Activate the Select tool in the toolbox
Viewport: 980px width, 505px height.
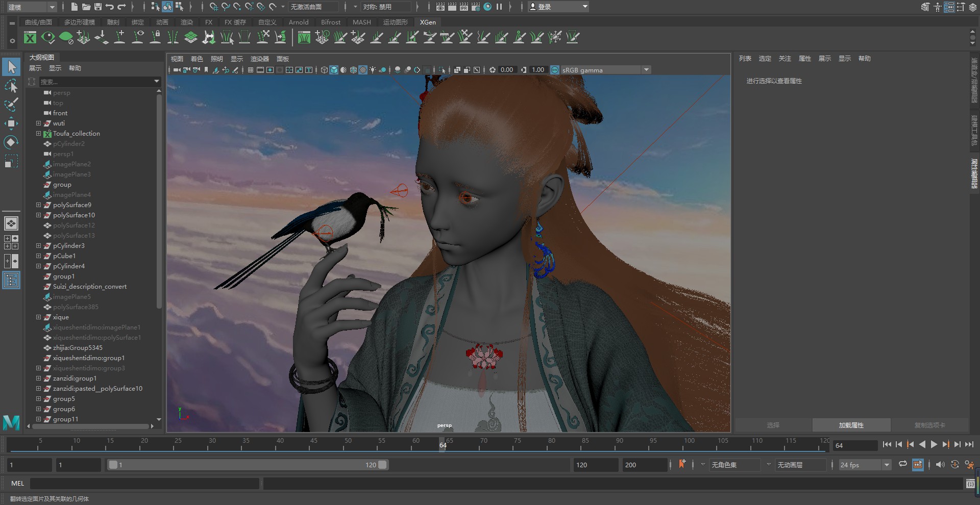coord(11,67)
